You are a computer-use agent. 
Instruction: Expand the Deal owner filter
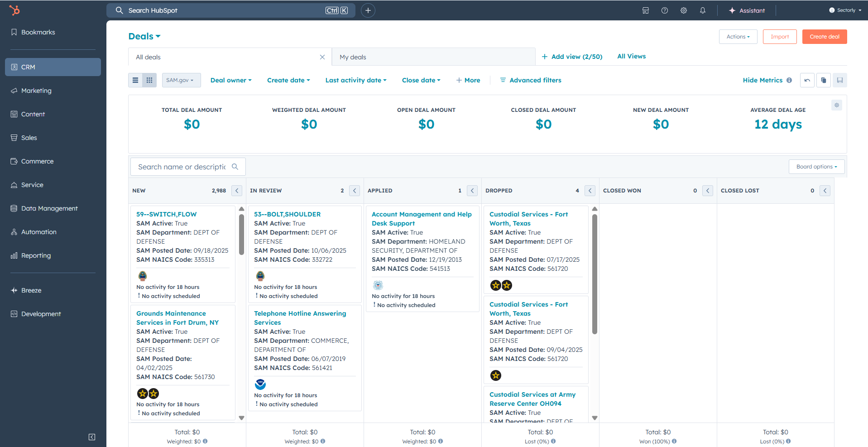[231, 80]
